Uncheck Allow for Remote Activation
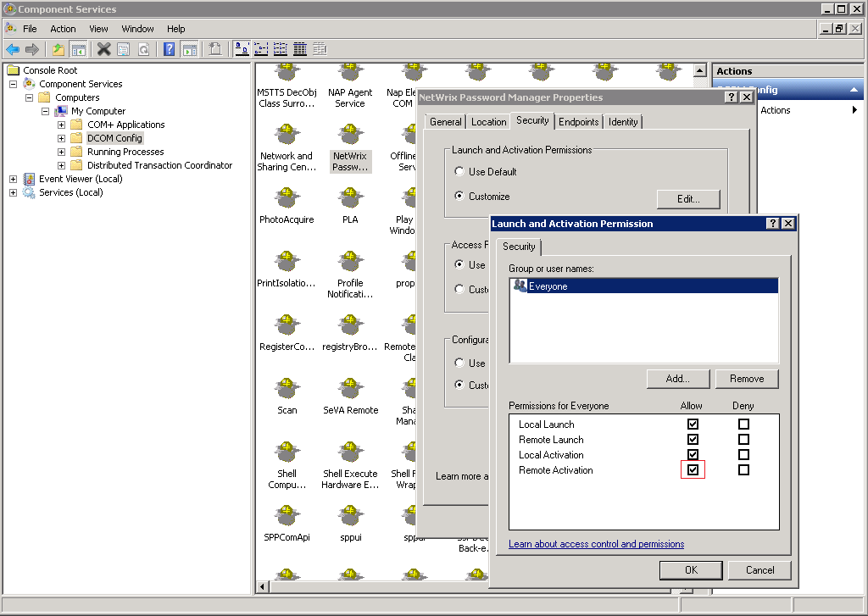Image resolution: width=868 pixels, height=616 pixels. [693, 470]
